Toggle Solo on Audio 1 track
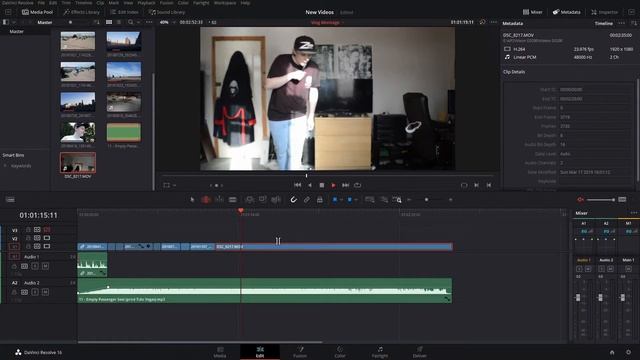 [35, 266]
